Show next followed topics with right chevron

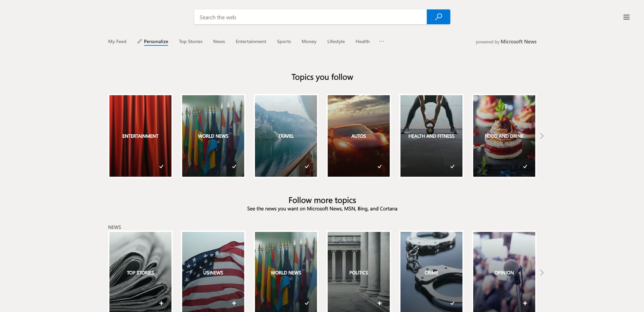[542, 136]
